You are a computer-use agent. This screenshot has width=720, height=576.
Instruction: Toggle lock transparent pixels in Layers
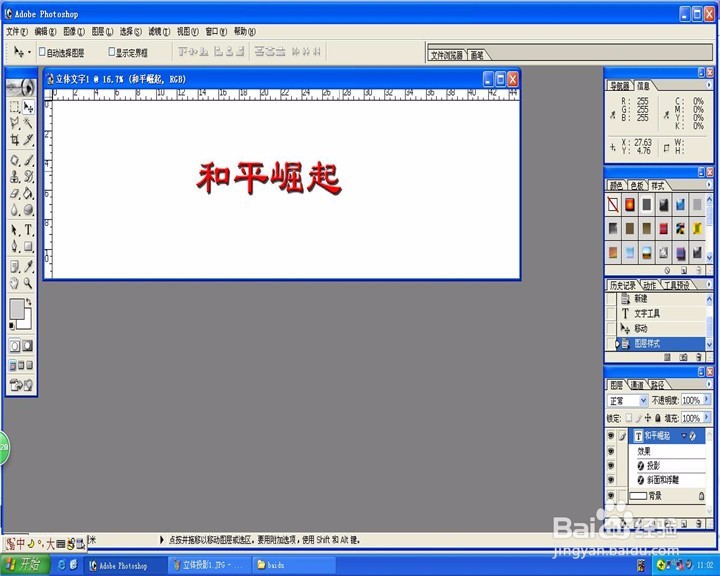click(x=629, y=418)
